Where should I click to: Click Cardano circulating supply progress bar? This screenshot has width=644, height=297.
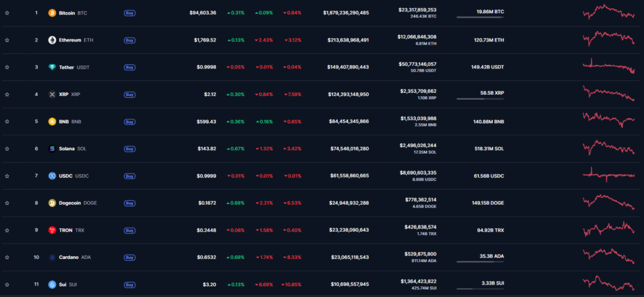click(480, 262)
